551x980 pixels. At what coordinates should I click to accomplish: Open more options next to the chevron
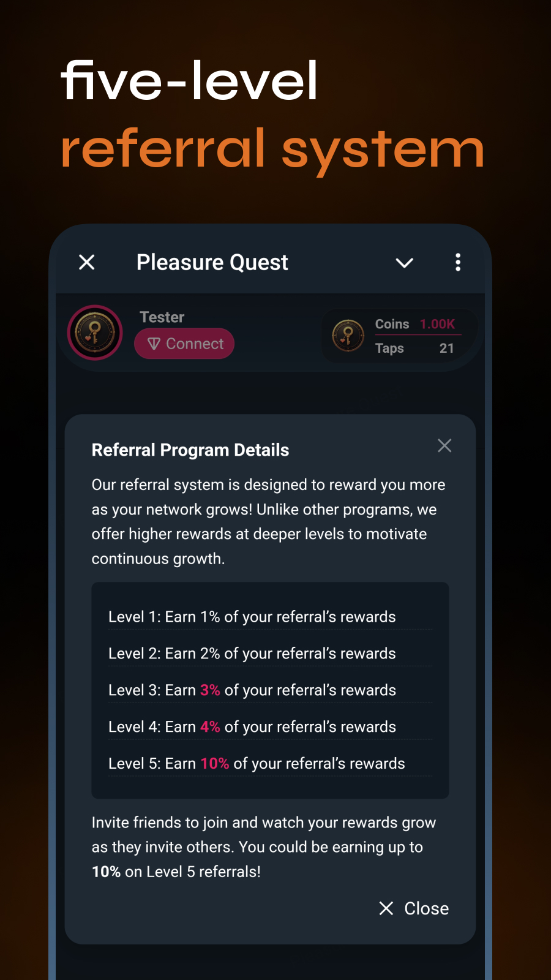click(x=458, y=262)
